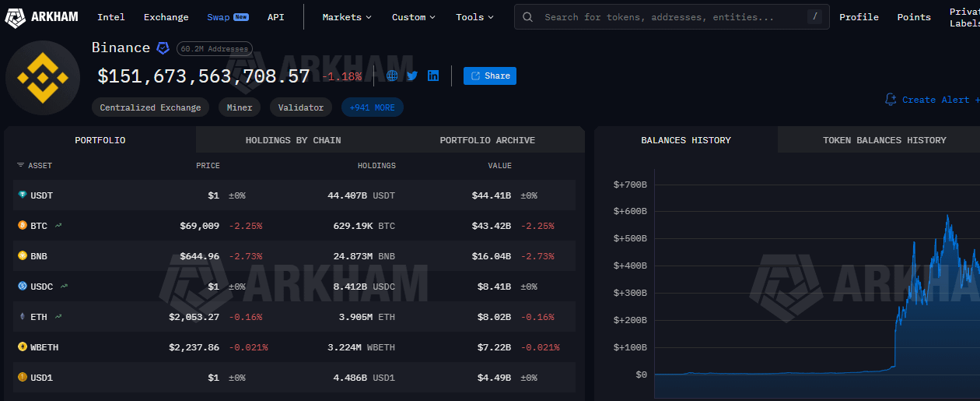
Task: Click the verified badge beside Binance
Action: coord(163,48)
